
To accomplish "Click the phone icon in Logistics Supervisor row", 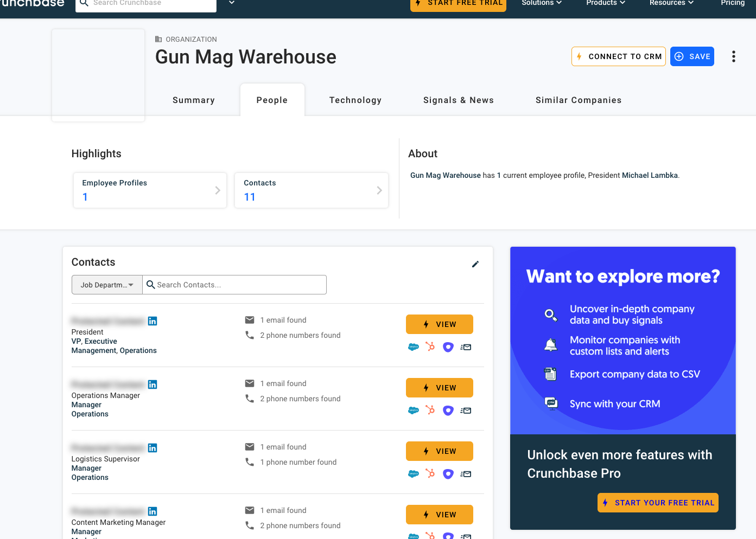I will [x=250, y=462].
